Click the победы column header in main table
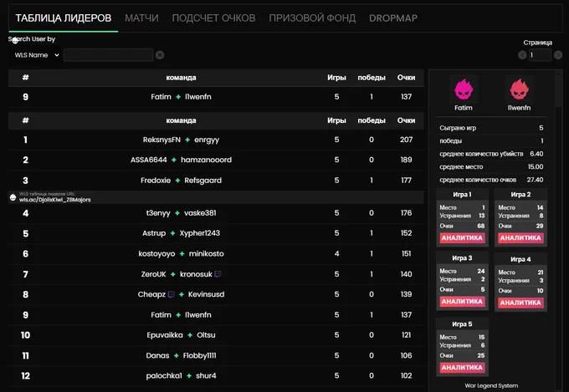Screen dimensions: 569x392 click(372, 120)
